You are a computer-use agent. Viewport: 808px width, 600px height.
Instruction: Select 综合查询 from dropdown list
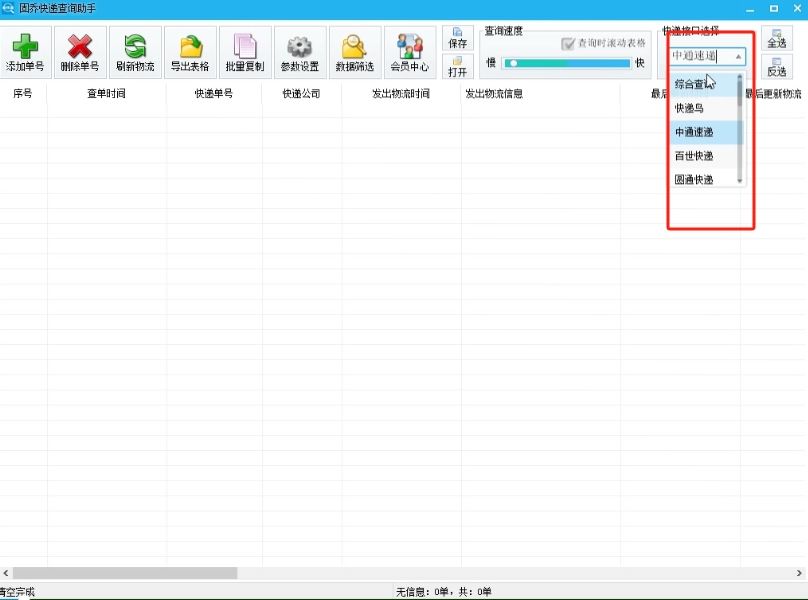click(x=705, y=84)
